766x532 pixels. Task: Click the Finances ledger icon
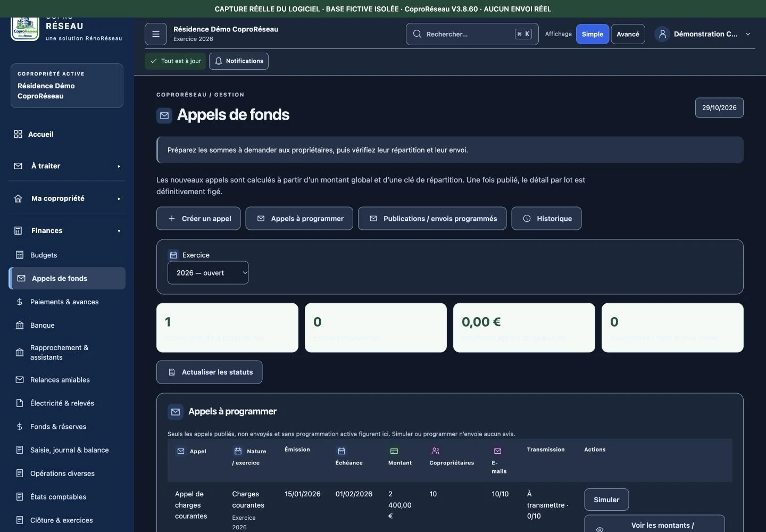tap(18, 231)
